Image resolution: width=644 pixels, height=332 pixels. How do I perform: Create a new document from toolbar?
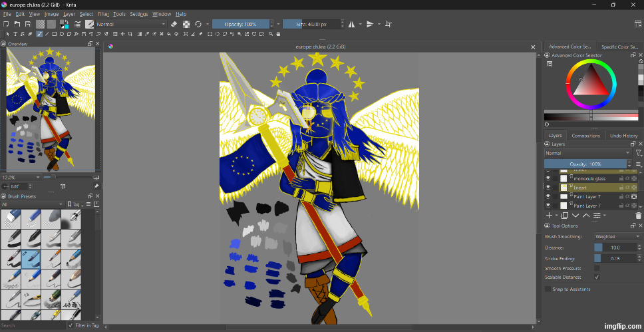click(7, 24)
